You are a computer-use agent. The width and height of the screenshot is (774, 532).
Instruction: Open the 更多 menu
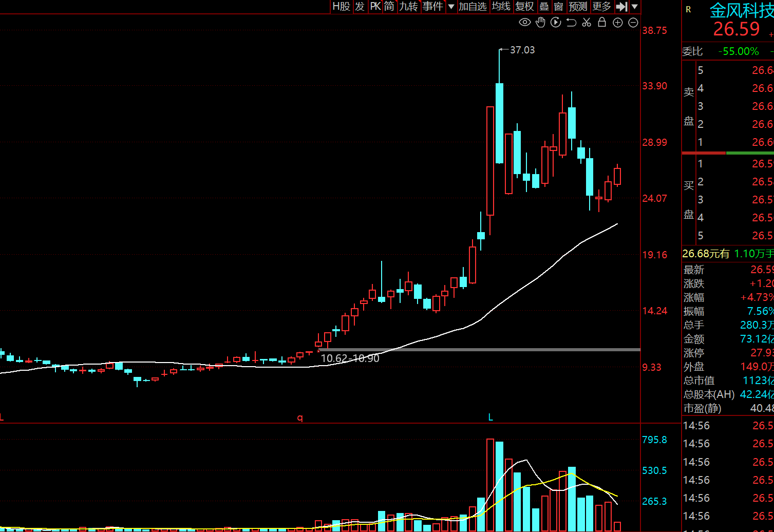[601, 7]
